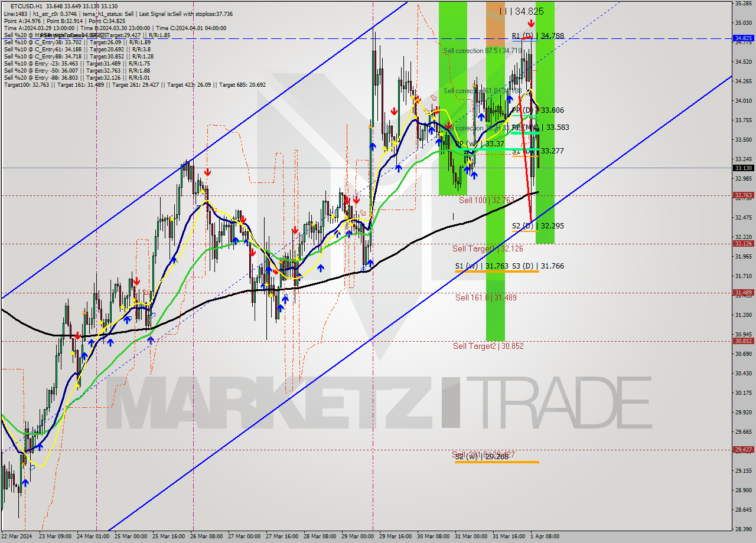Click the '27 Mar 16:00' time axis label
The width and height of the screenshot is (756, 543).
[283, 537]
